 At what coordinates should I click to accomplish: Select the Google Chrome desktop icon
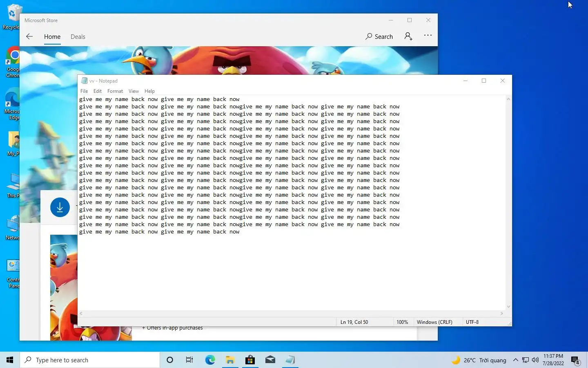[13, 62]
